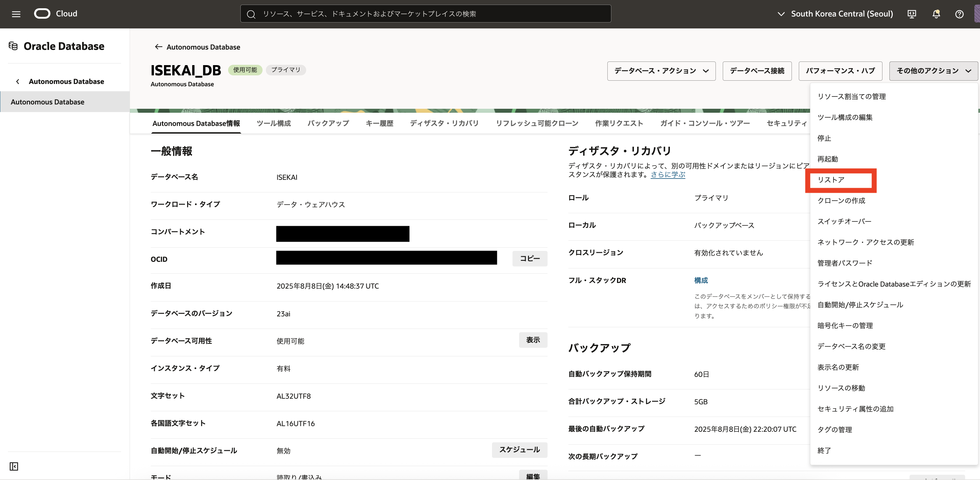
Task: Copy the OCID value
Action: [530, 259]
